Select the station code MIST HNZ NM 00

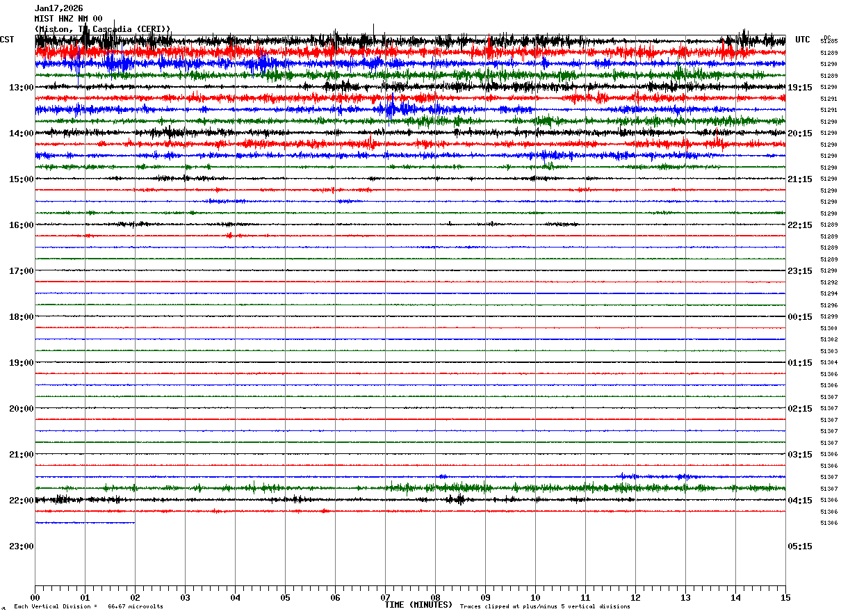pyautogui.click(x=69, y=19)
